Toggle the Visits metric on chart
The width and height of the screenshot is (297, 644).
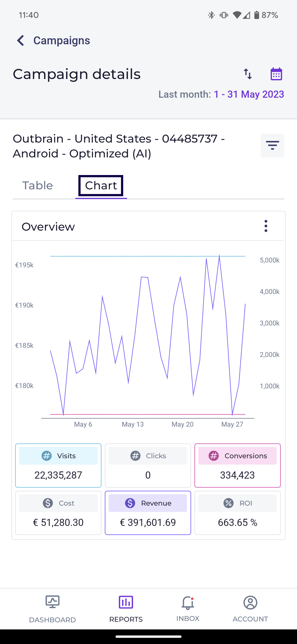[58, 465]
